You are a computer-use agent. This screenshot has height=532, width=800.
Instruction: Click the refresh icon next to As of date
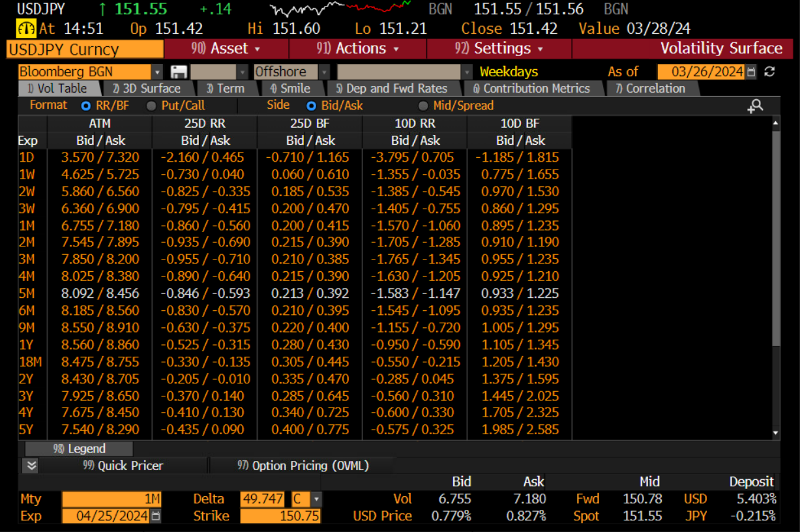769,72
